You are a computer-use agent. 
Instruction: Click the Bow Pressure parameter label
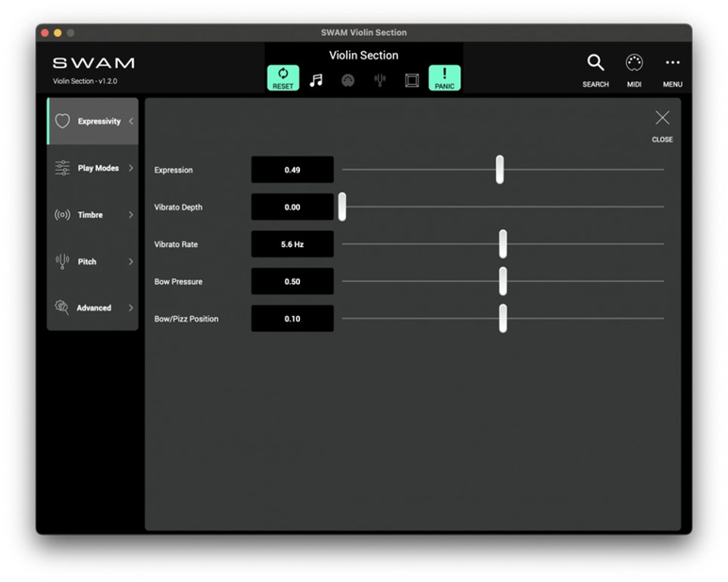[x=178, y=281]
